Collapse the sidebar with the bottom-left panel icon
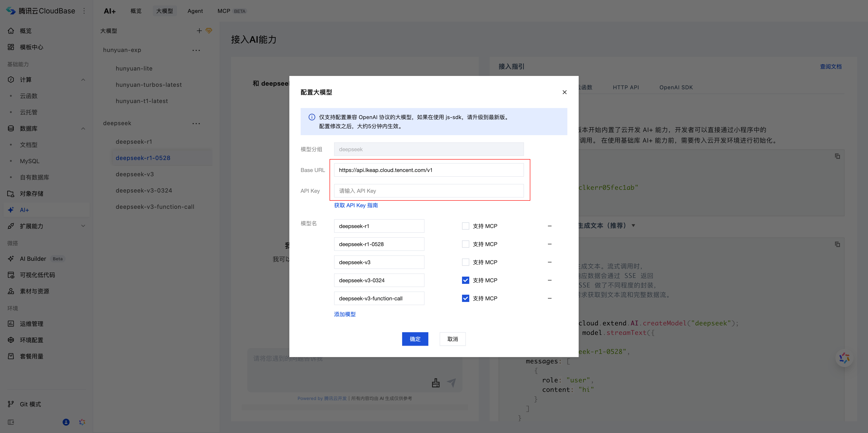The image size is (868, 433). pos(11,422)
